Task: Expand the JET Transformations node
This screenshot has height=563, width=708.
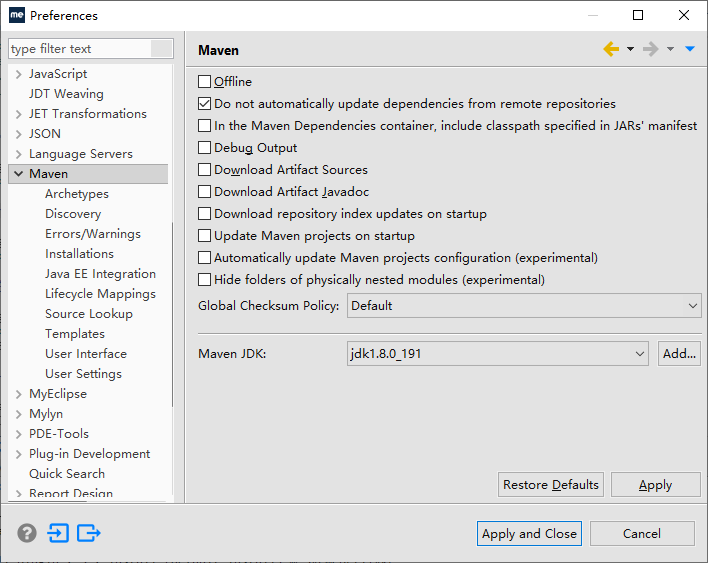Action: point(19,114)
